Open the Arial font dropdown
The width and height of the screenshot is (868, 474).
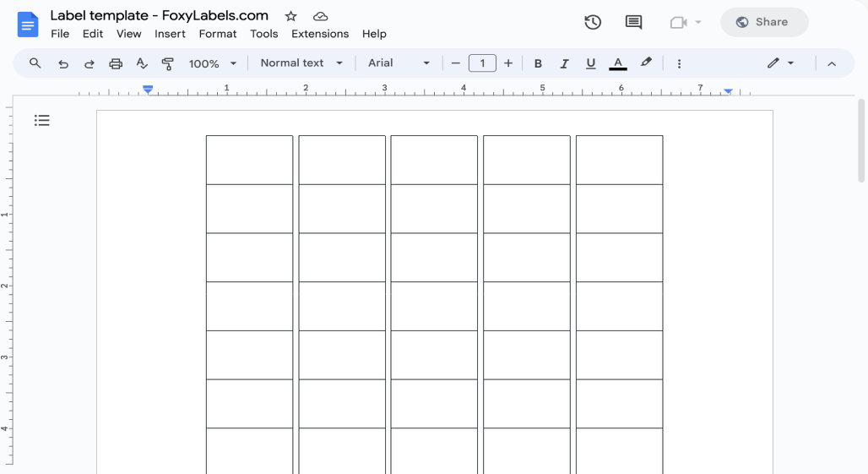pyautogui.click(x=399, y=63)
